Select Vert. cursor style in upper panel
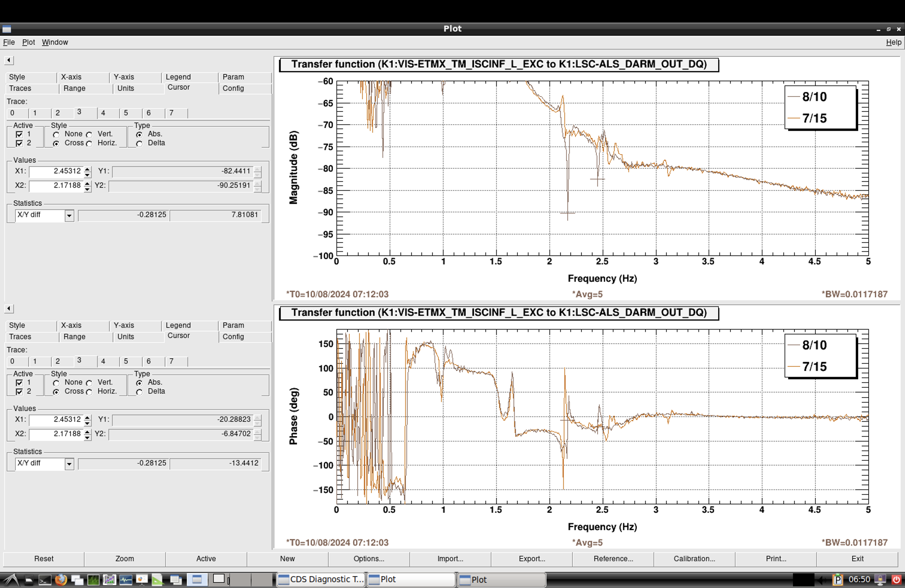This screenshot has width=905, height=588. pyautogui.click(x=89, y=134)
